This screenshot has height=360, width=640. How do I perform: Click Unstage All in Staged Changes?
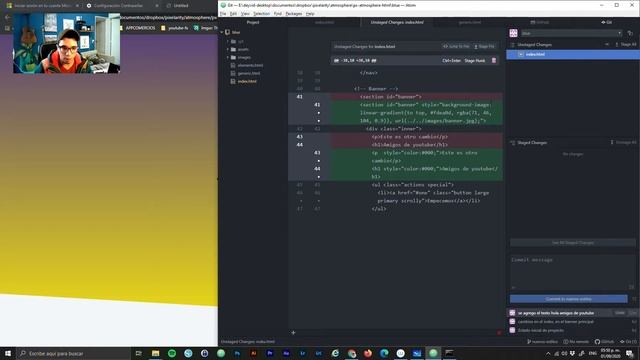coord(623,142)
